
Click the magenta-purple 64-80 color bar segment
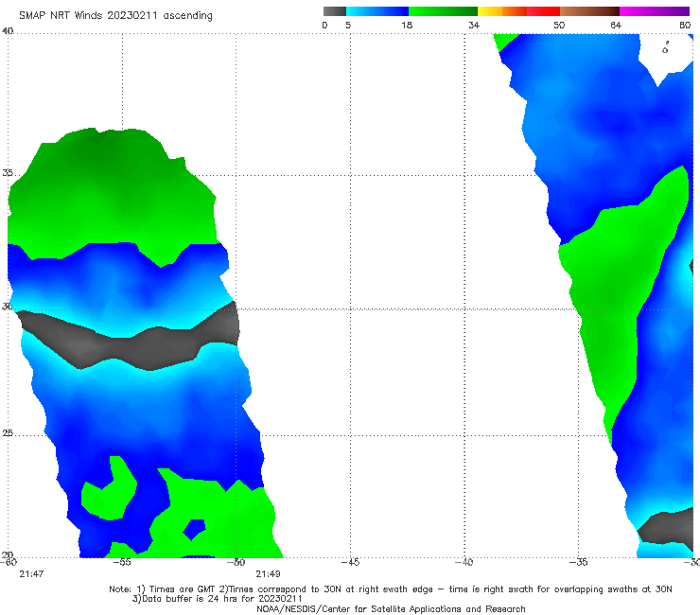[655, 11]
